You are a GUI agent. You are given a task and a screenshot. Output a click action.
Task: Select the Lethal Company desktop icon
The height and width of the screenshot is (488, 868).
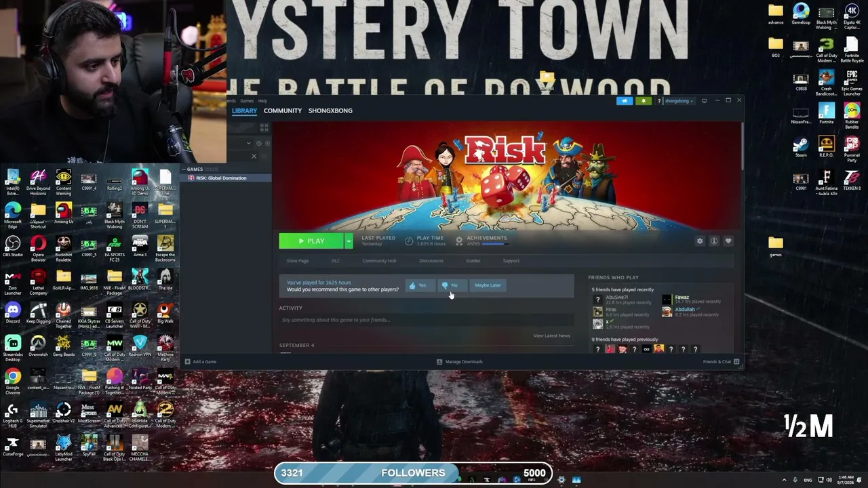[38, 281]
